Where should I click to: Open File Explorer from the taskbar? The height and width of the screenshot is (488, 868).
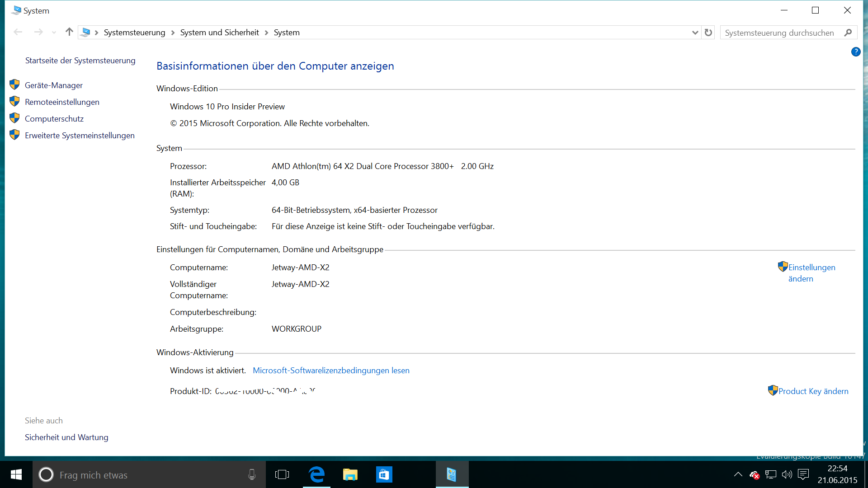[350, 474]
